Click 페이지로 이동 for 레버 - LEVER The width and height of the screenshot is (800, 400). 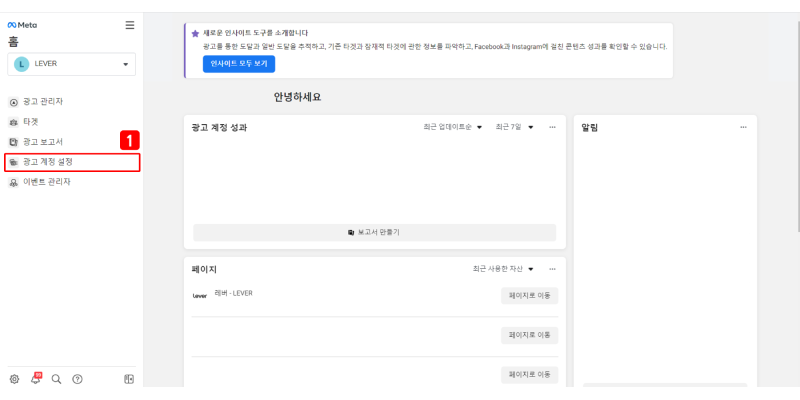click(530, 295)
